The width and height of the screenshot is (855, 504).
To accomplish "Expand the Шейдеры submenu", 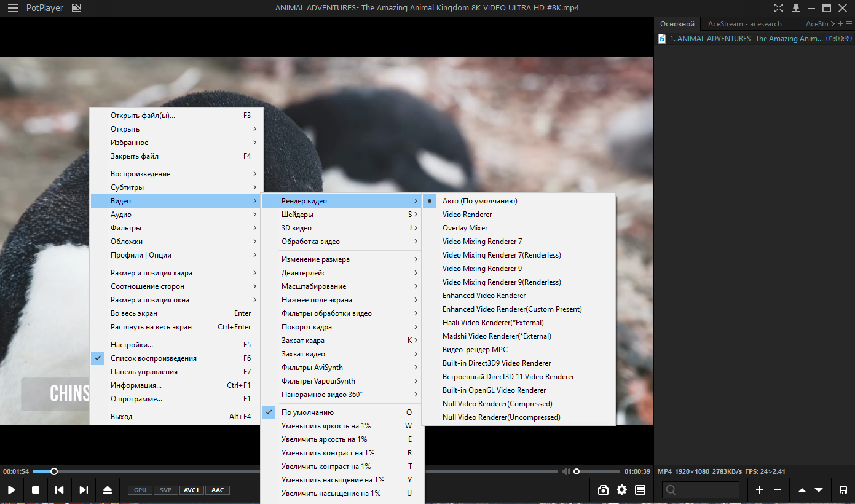I will coord(342,215).
